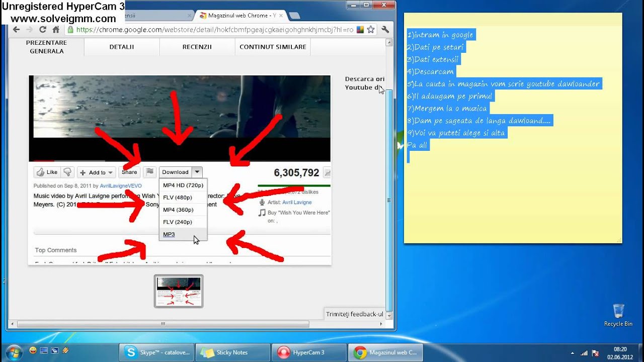The image size is (644, 362).
Task: Open the taskbar clock showing 08:20
Action: point(620,352)
